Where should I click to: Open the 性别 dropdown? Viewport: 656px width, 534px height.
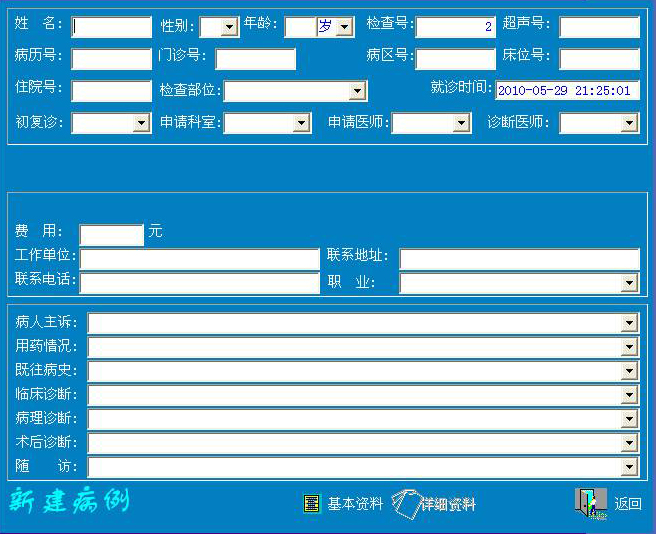pos(230,28)
